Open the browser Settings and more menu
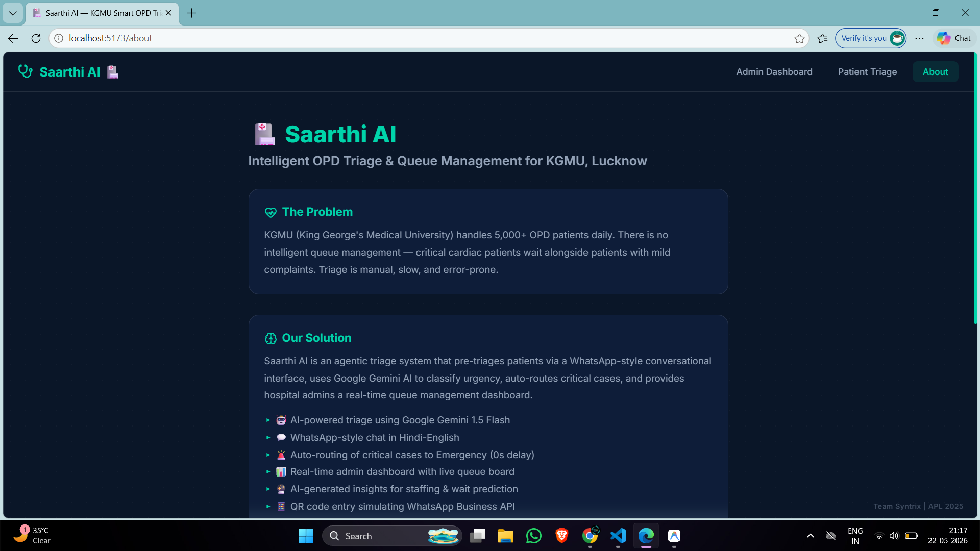The width and height of the screenshot is (980, 551). (x=919, y=38)
